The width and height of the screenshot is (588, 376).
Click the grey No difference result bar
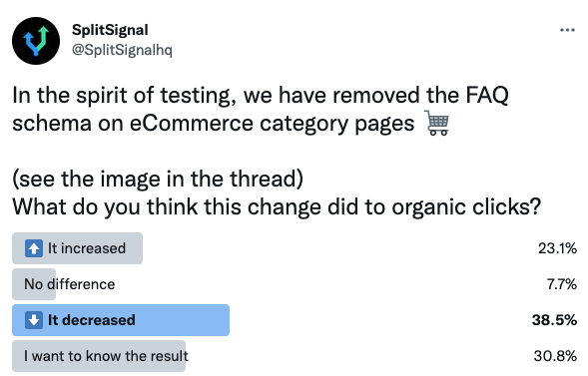tap(34, 284)
